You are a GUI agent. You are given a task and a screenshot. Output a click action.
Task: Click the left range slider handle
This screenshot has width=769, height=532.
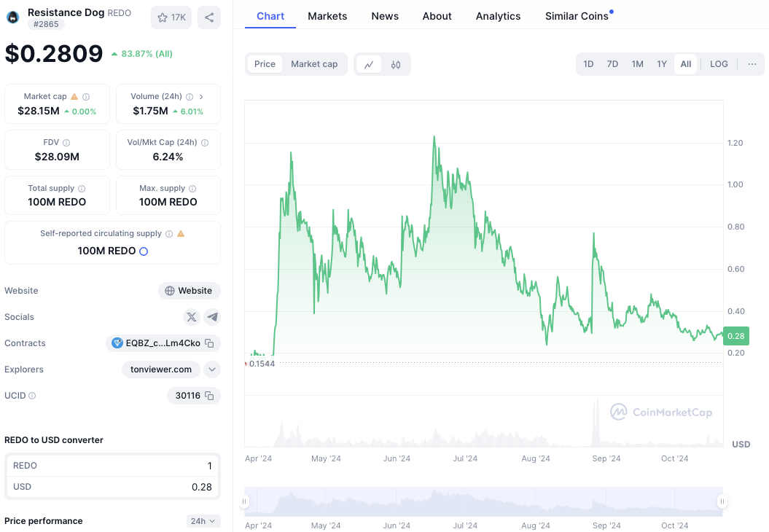(245, 501)
